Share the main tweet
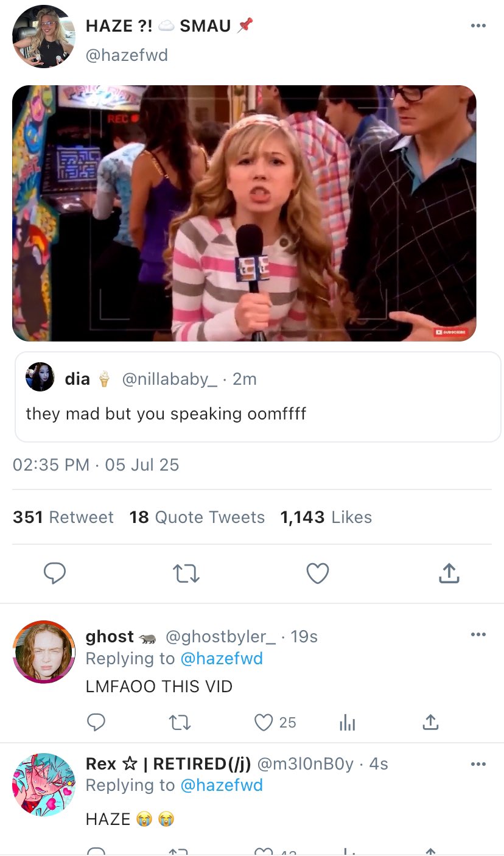This screenshot has width=504, height=856. (449, 573)
